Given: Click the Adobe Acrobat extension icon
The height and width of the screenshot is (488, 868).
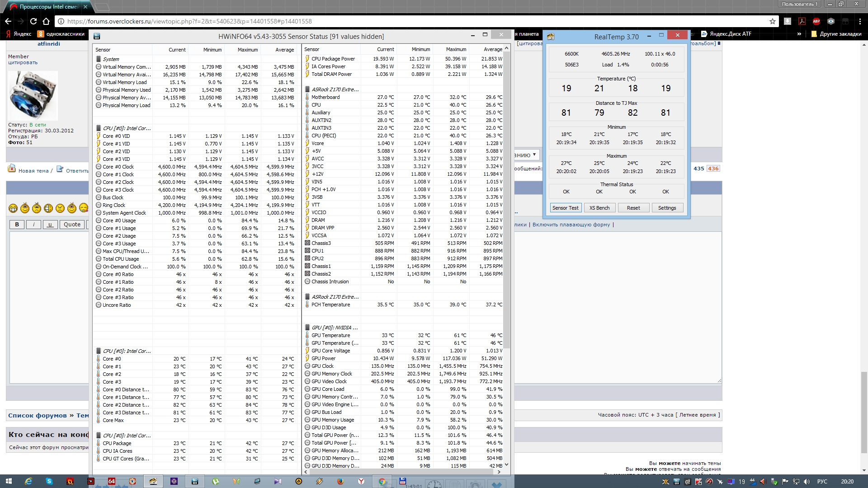Looking at the screenshot, I should (802, 21).
